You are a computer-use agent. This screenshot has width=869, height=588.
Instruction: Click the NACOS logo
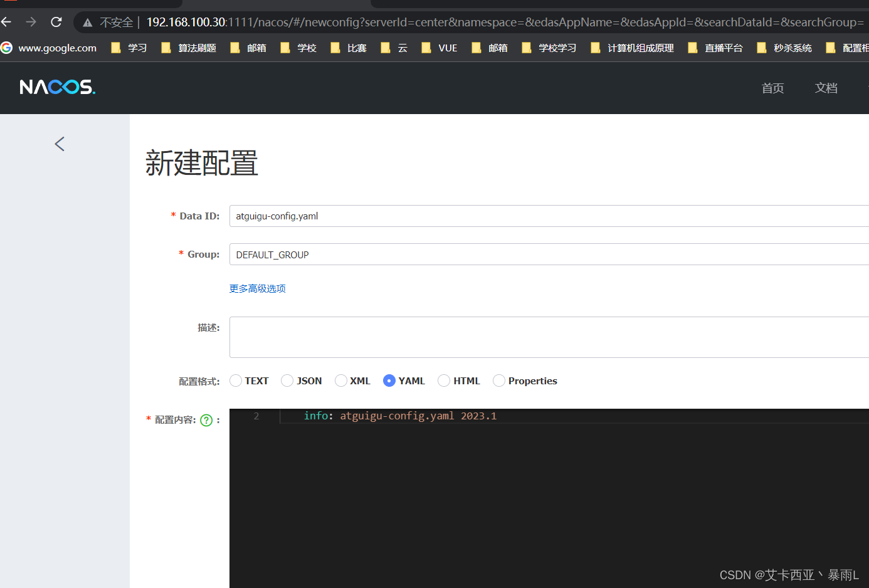(x=58, y=87)
